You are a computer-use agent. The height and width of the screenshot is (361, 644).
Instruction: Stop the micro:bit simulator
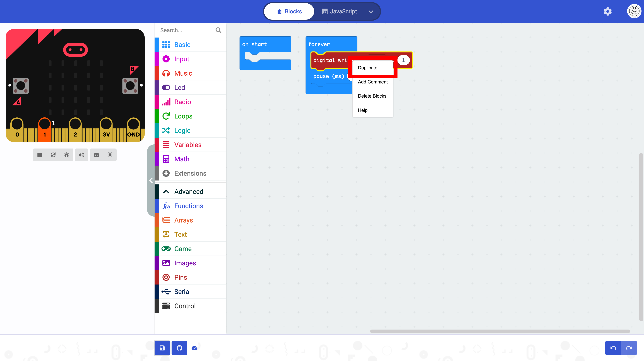point(40,155)
